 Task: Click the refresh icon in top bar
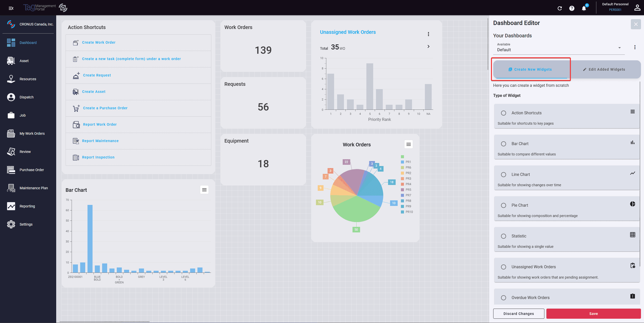(x=560, y=8)
